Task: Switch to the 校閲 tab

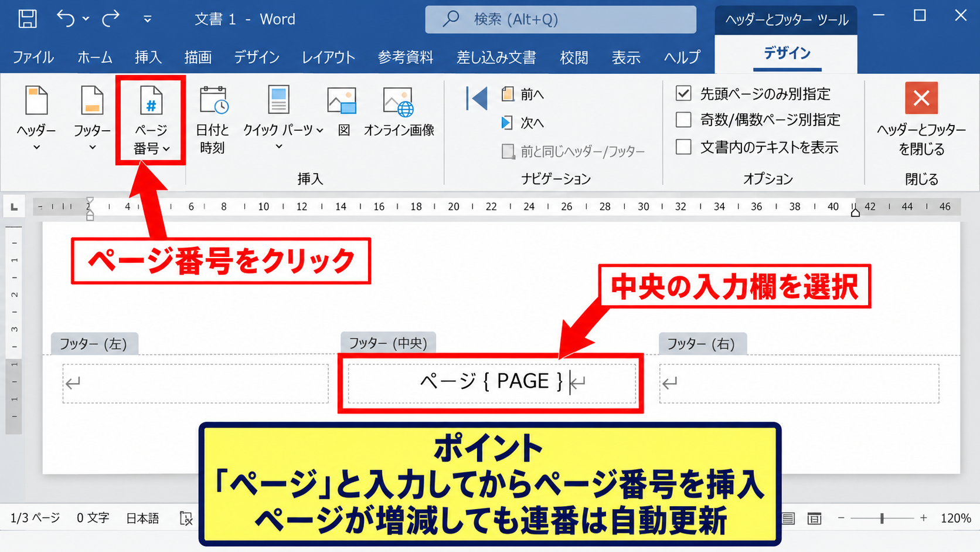Action: click(574, 57)
